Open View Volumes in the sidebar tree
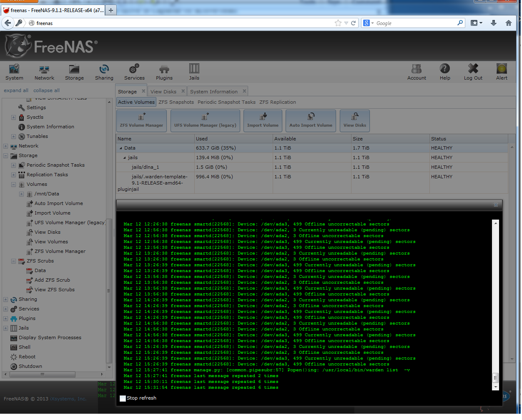This screenshot has height=420, width=522. [51, 242]
